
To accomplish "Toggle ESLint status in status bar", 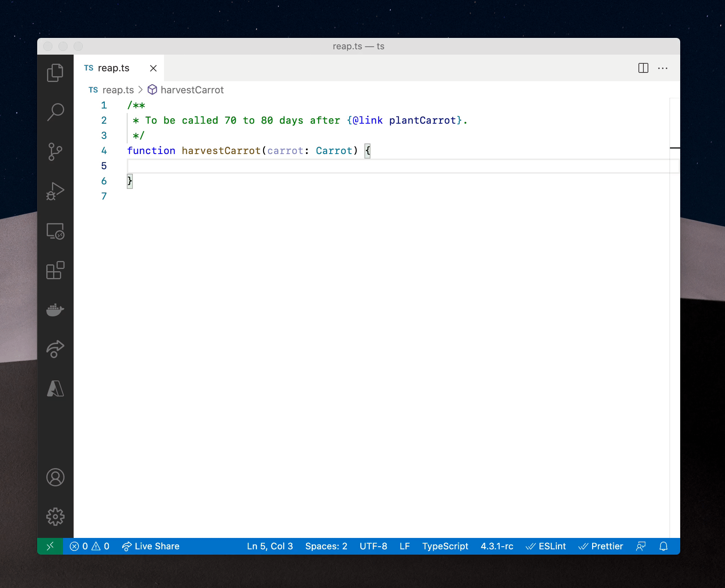I will 546,546.
